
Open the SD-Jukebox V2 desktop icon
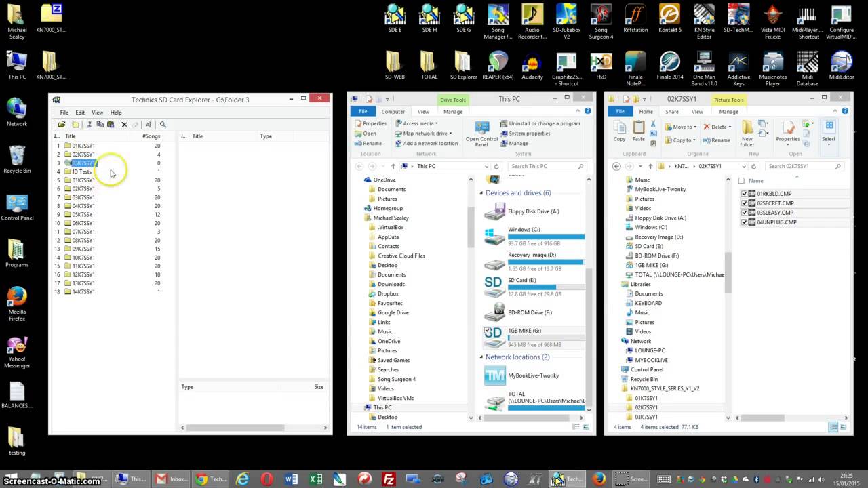click(566, 22)
